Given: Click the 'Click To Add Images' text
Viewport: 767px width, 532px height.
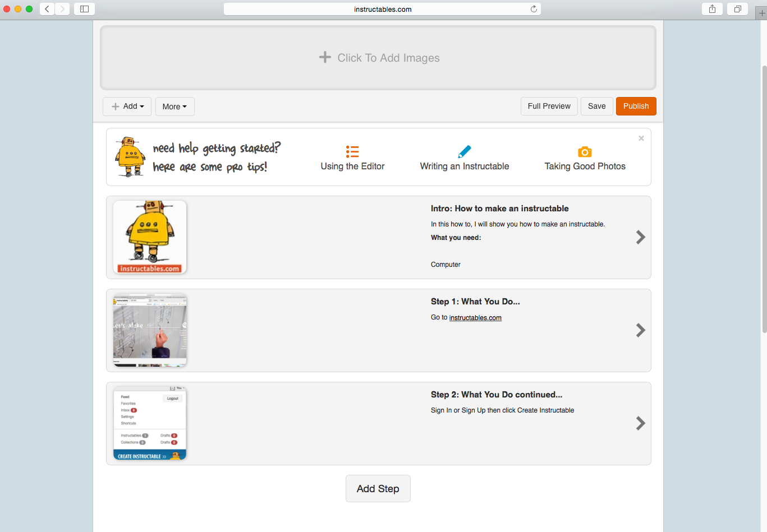Looking at the screenshot, I should click(388, 58).
